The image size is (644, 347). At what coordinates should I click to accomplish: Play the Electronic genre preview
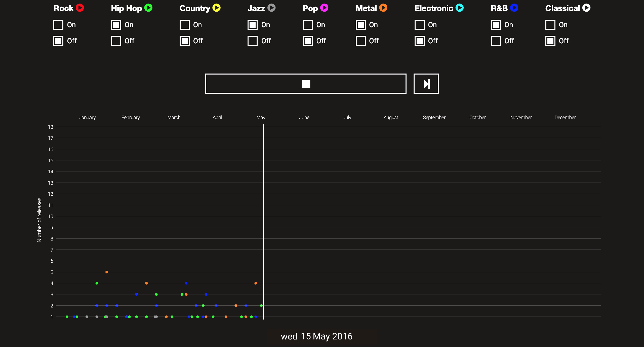[x=459, y=8]
